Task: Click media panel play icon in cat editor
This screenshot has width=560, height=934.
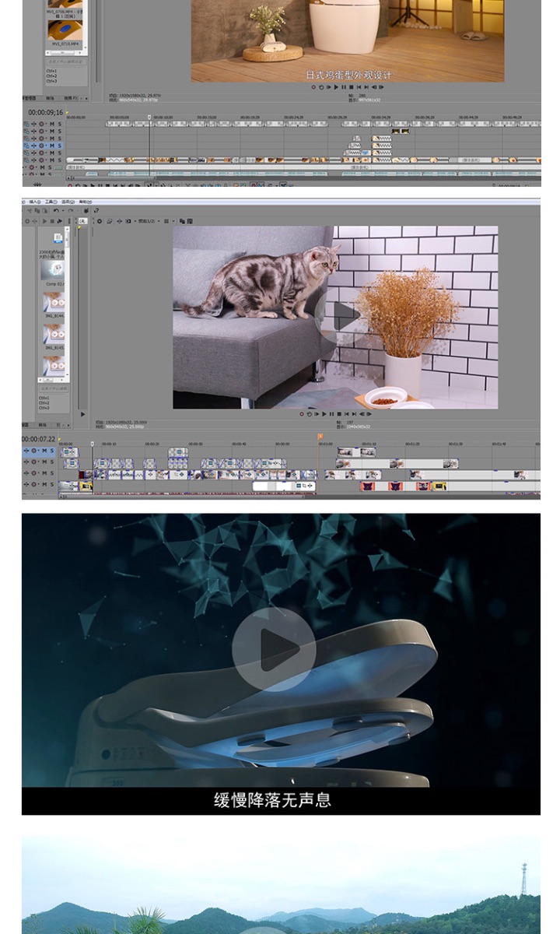Action: pos(44,221)
